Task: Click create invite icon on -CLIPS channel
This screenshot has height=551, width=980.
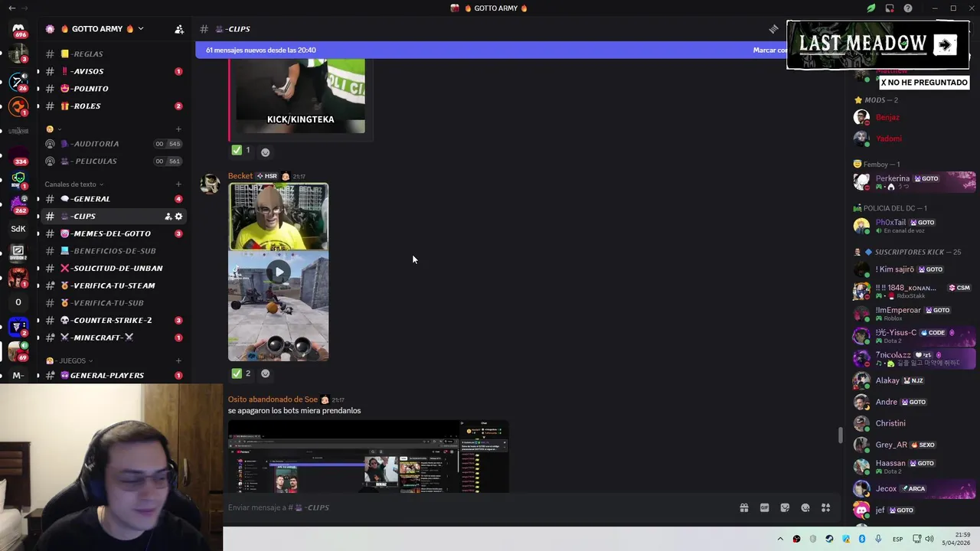Action: coord(168,217)
